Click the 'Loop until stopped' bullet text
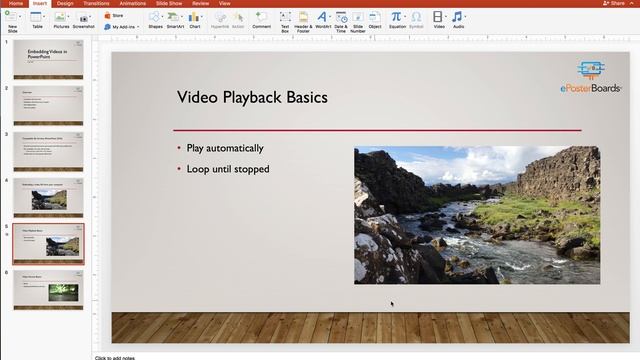The width and height of the screenshot is (640, 360). (x=228, y=169)
